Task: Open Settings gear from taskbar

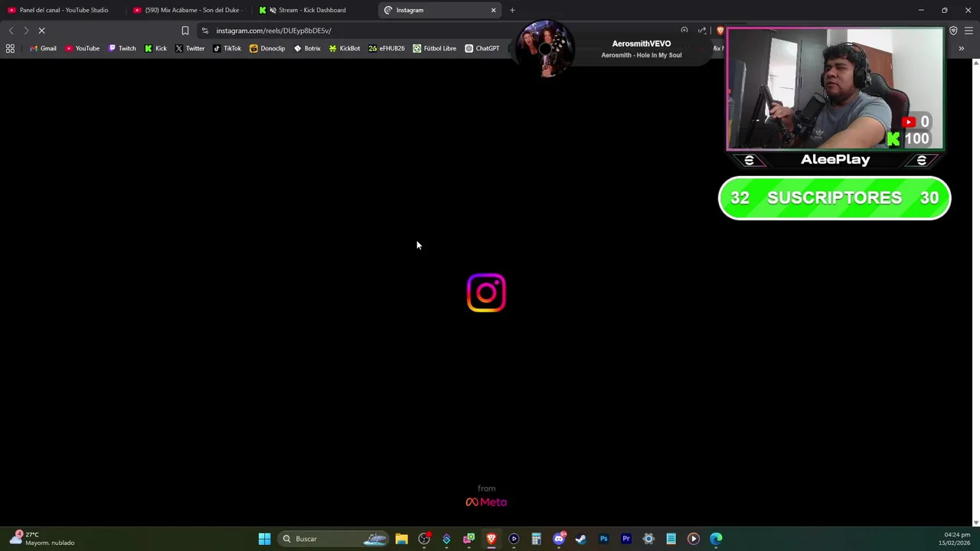Action: click(648, 539)
